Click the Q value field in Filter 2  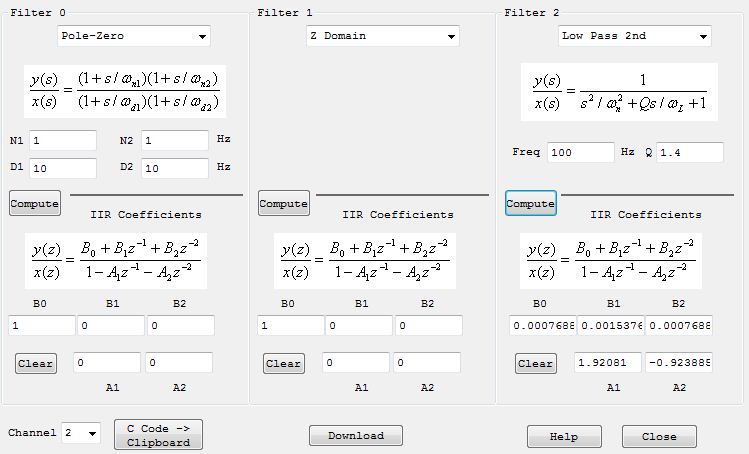[689, 152]
